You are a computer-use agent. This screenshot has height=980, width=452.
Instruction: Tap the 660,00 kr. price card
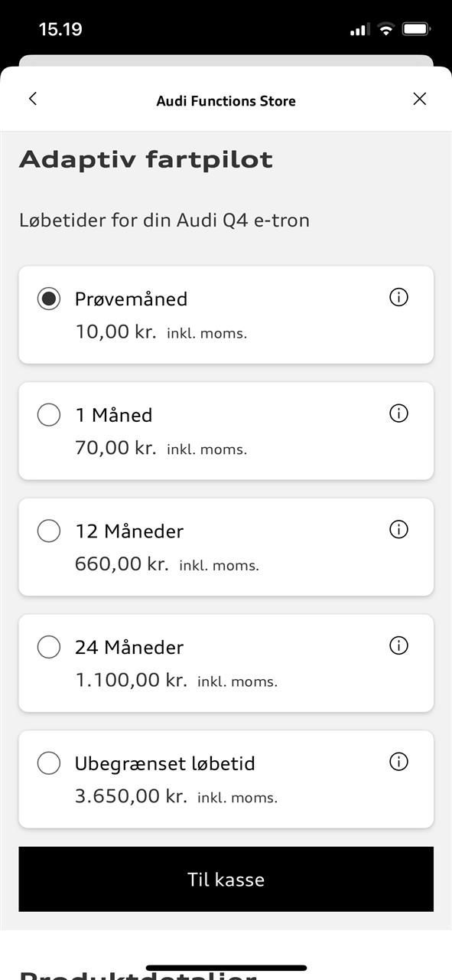[x=226, y=547]
